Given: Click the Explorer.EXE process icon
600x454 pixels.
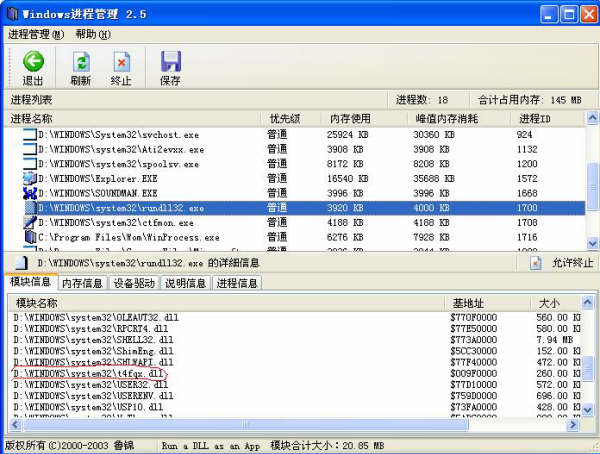Looking at the screenshot, I should 30,178.
